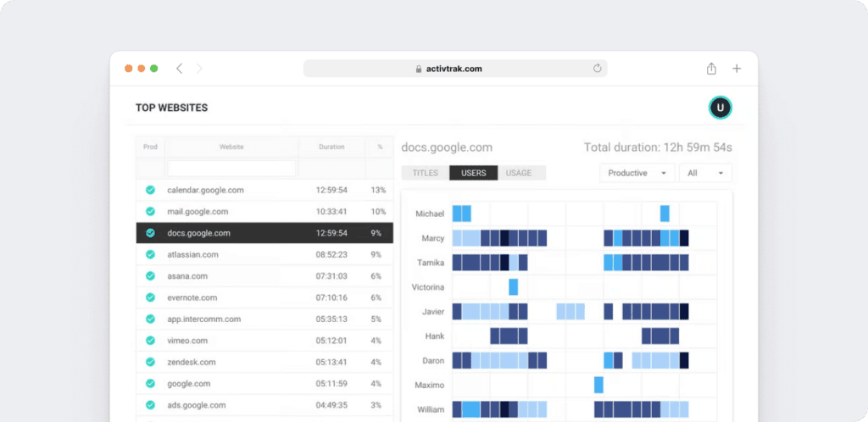
Task: Click the padlock icon in address bar
Action: coord(419,69)
